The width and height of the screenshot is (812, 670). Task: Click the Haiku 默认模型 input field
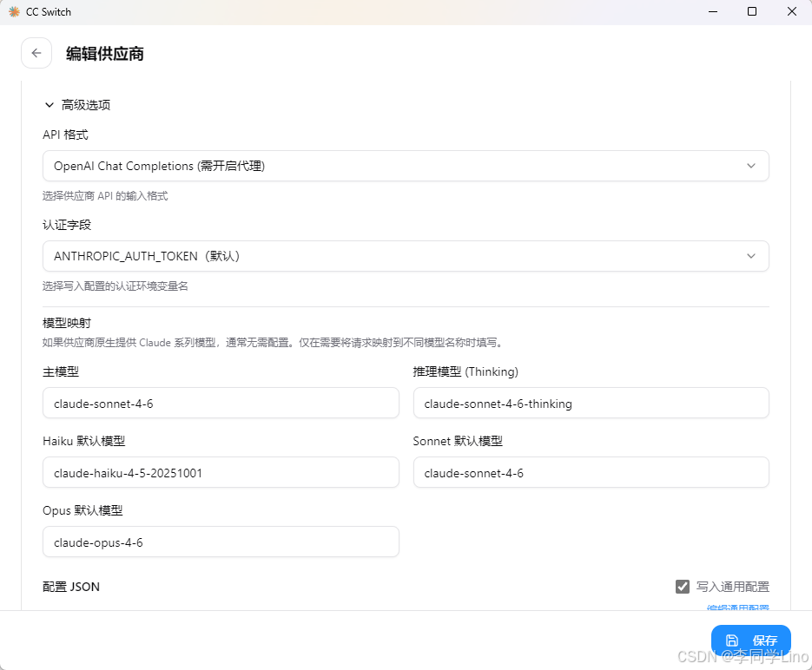coord(221,472)
